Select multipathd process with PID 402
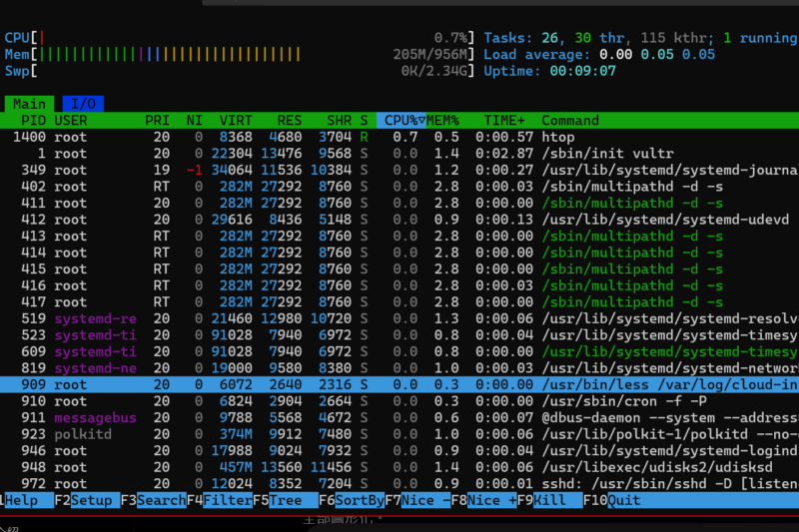799x532 pixels. coord(399,187)
